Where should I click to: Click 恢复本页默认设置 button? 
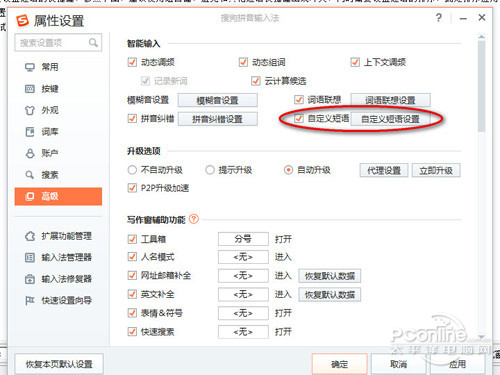coord(59,364)
